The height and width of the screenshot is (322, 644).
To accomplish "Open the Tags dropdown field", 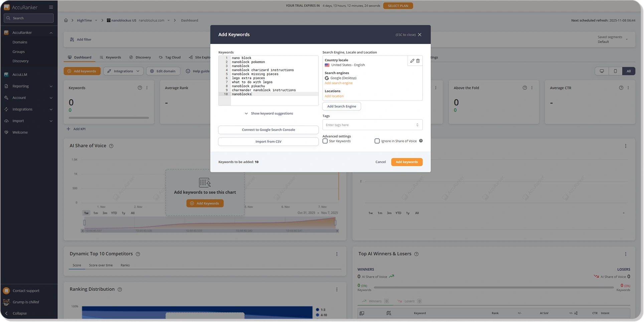I will coord(372,125).
